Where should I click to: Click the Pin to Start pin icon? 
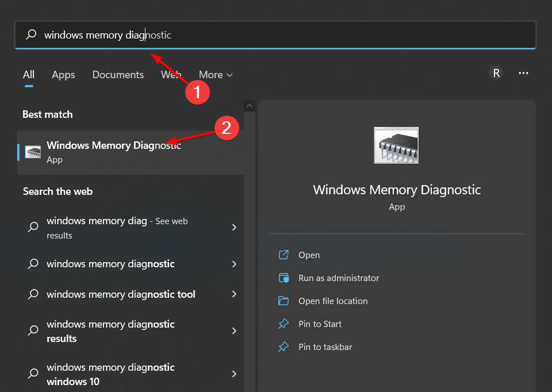tap(283, 324)
